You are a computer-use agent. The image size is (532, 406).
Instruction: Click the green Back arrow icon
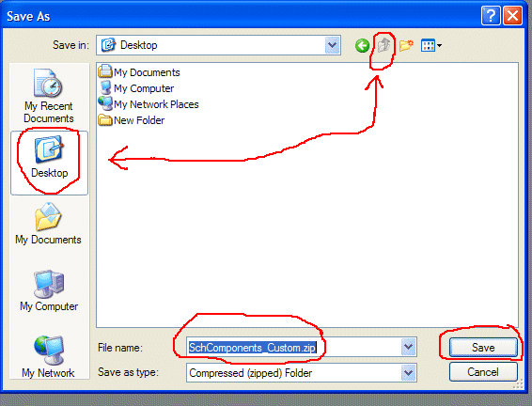click(x=362, y=45)
